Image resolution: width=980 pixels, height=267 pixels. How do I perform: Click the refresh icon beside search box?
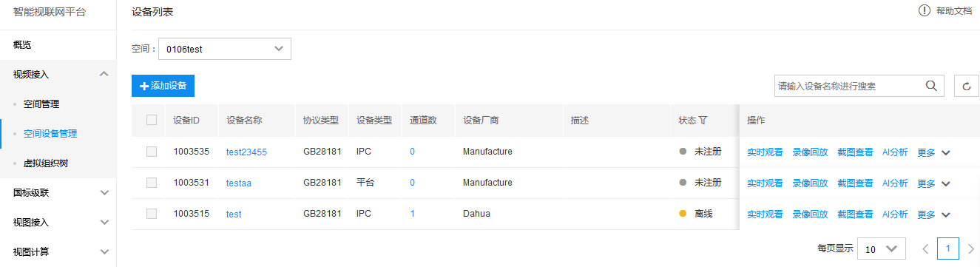(966, 86)
